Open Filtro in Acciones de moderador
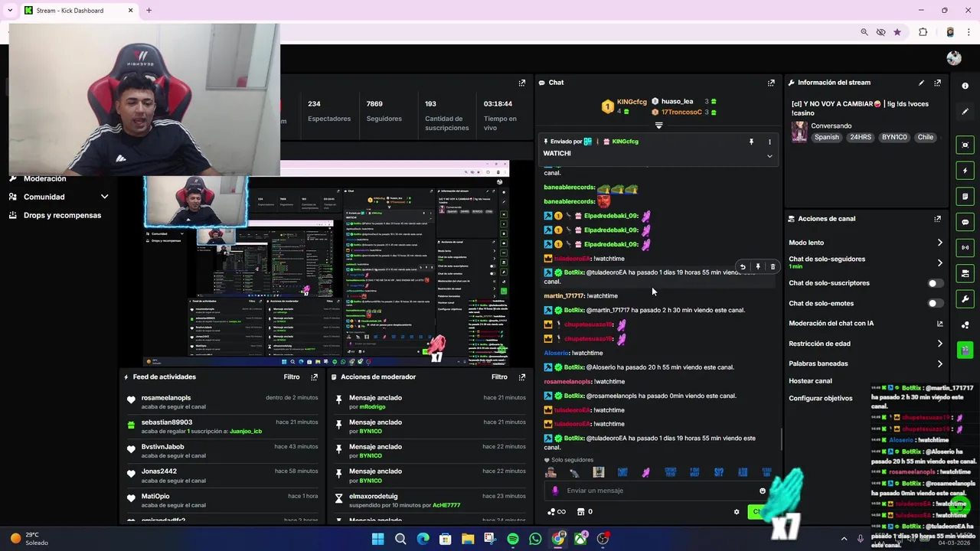The width and height of the screenshot is (980, 551). 499,377
